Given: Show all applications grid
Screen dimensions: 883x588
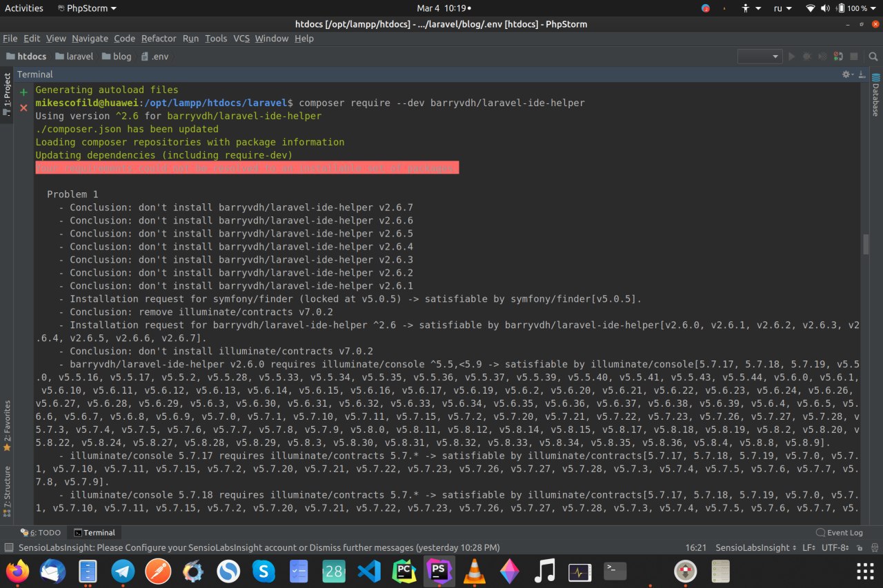Looking at the screenshot, I should click(x=864, y=571).
